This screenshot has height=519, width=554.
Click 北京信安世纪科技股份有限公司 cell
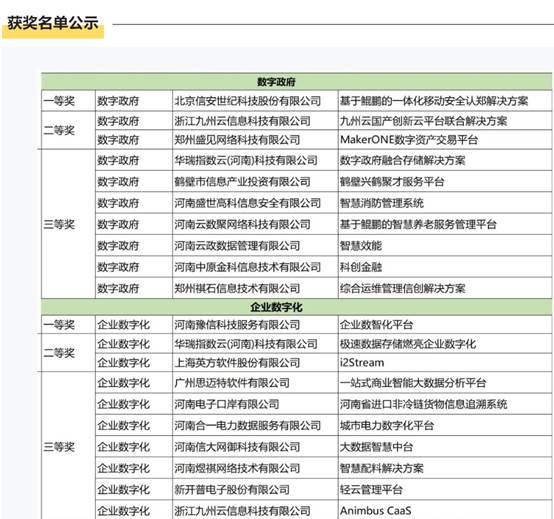(255, 101)
